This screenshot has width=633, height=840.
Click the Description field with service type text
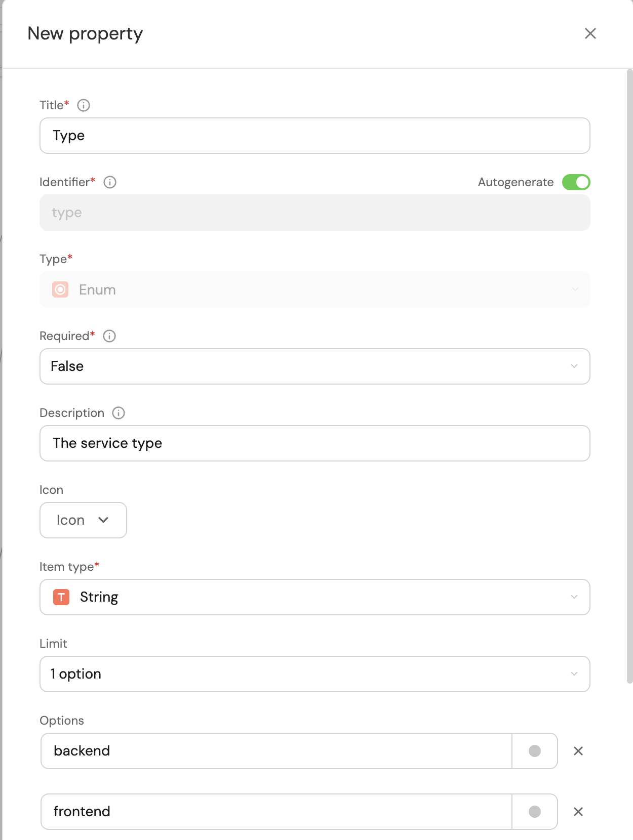click(314, 443)
